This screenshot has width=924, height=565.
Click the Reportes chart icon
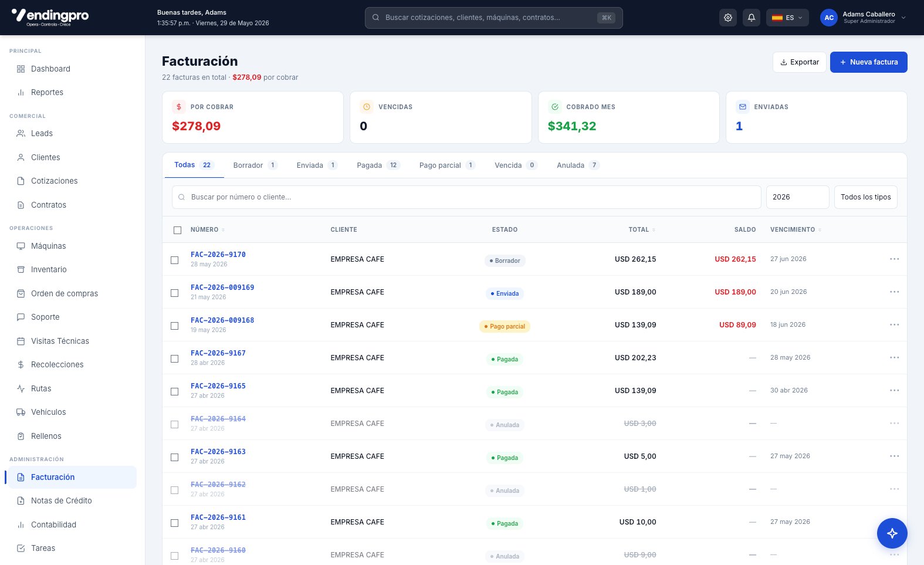pos(21,93)
